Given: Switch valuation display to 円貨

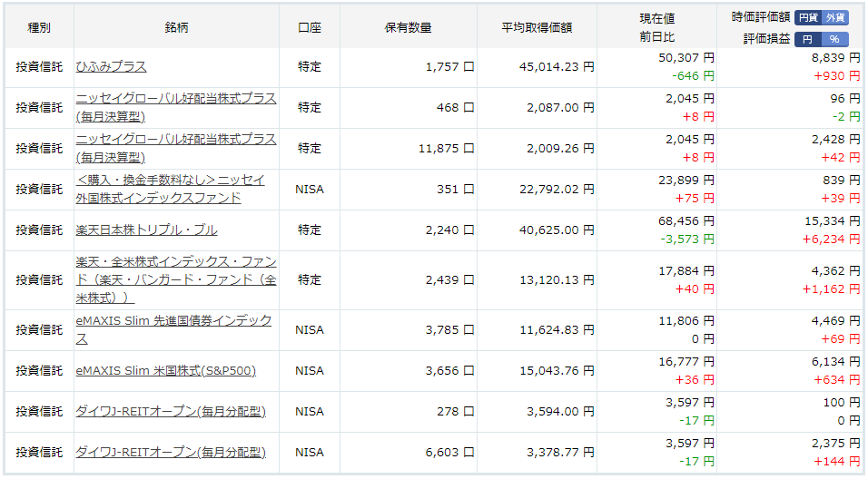Looking at the screenshot, I should pos(808,18).
